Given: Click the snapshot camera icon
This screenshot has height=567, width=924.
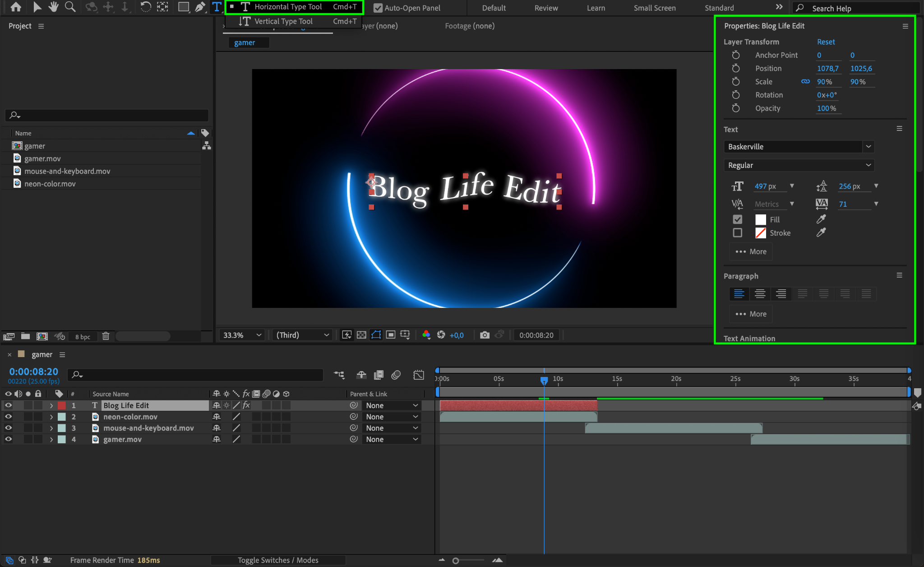Looking at the screenshot, I should pyautogui.click(x=485, y=335).
